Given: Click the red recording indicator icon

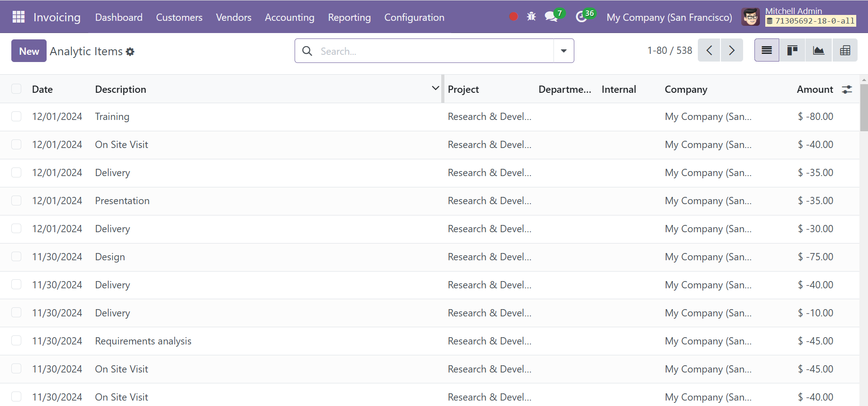Looking at the screenshot, I should coord(513,17).
